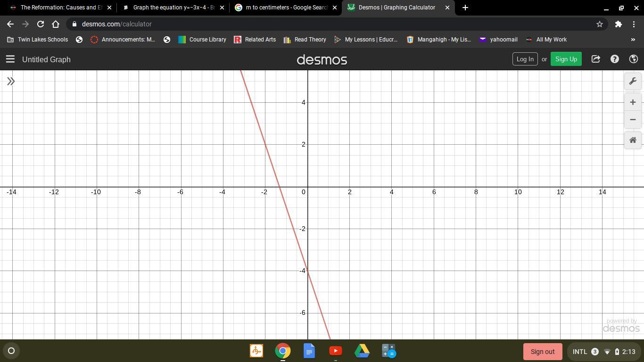
Task: Go forward in browser history
Action: pyautogui.click(x=25, y=24)
